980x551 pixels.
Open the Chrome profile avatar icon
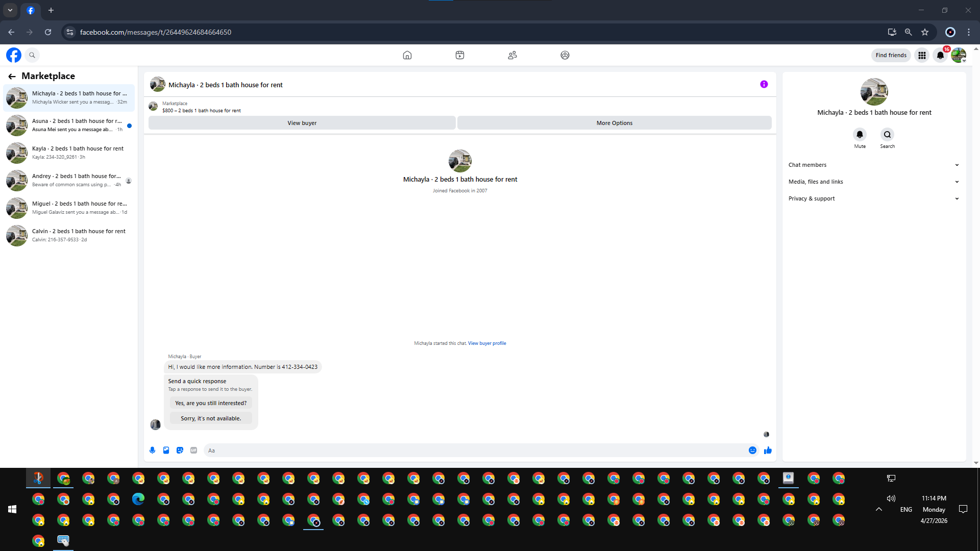tap(950, 32)
